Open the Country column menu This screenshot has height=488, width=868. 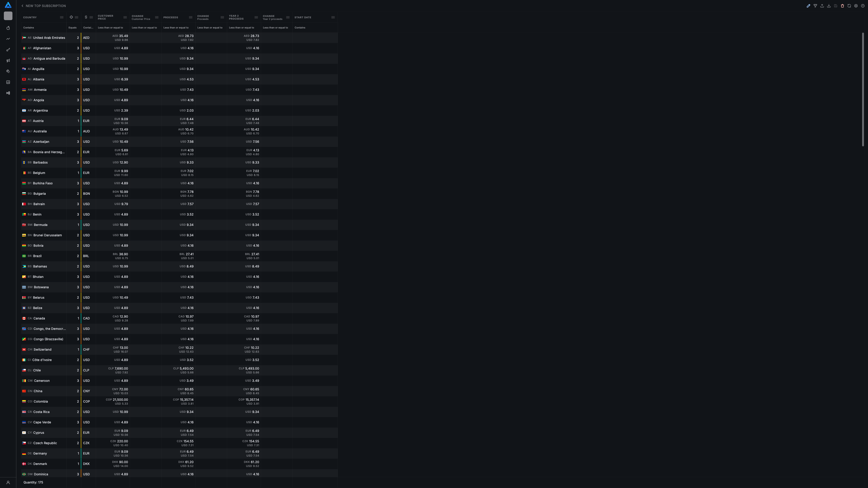point(61,18)
